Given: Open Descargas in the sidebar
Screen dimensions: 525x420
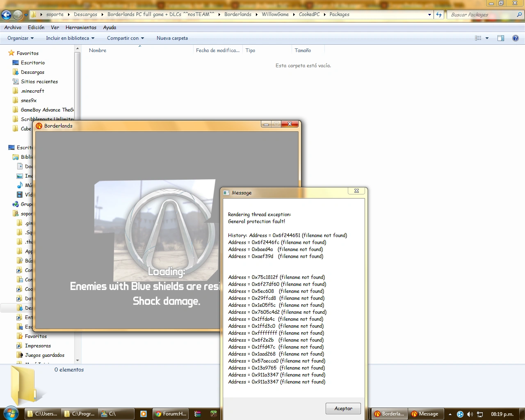Looking at the screenshot, I should pyautogui.click(x=32, y=72).
